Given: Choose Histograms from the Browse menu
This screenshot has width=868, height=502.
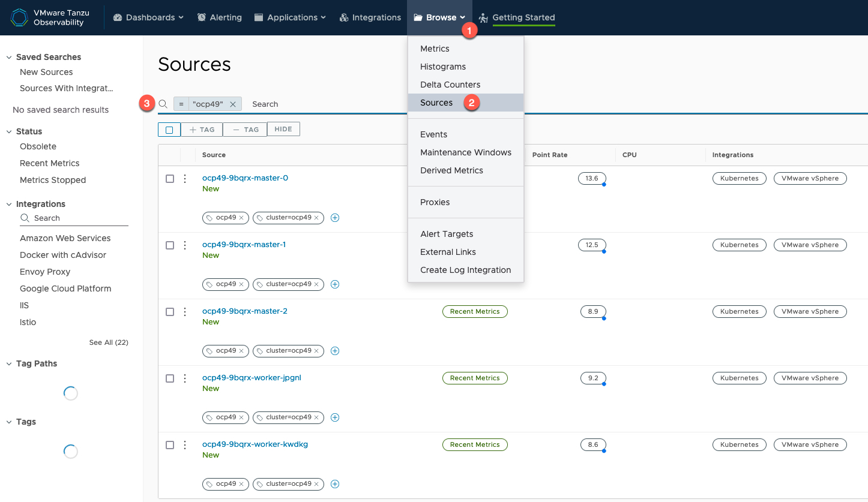Looking at the screenshot, I should point(466,67).
